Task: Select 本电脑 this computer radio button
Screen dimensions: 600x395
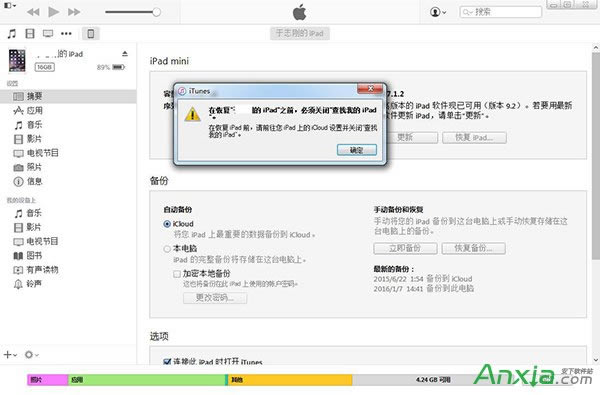Action: point(167,249)
